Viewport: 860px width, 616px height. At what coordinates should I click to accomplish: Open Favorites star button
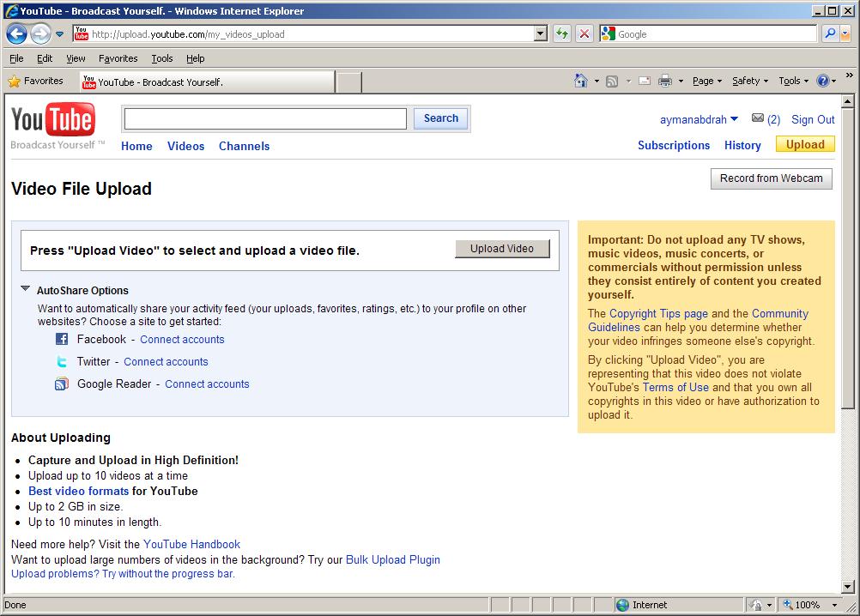pos(36,82)
